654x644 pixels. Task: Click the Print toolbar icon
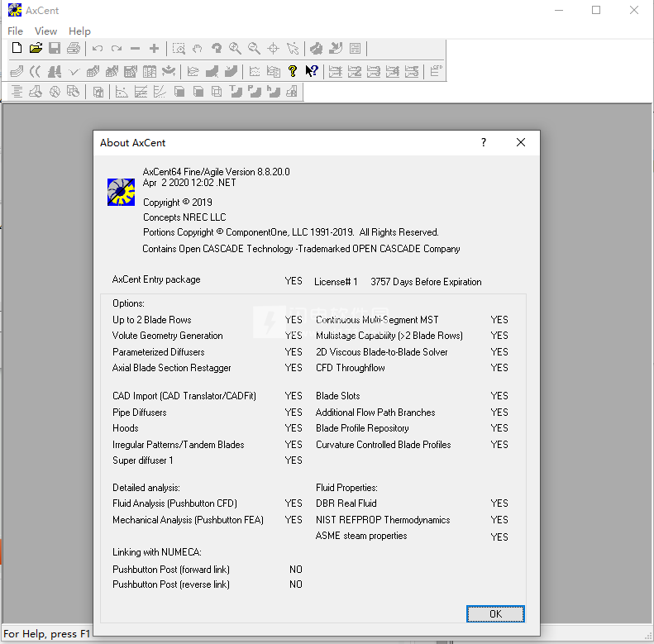[74, 49]
